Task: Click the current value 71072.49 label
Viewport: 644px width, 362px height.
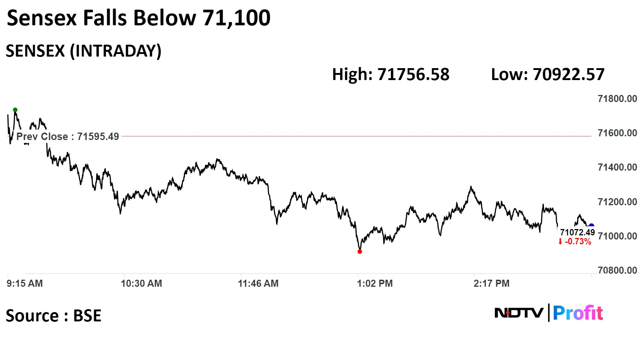Action: click(577, 233)
